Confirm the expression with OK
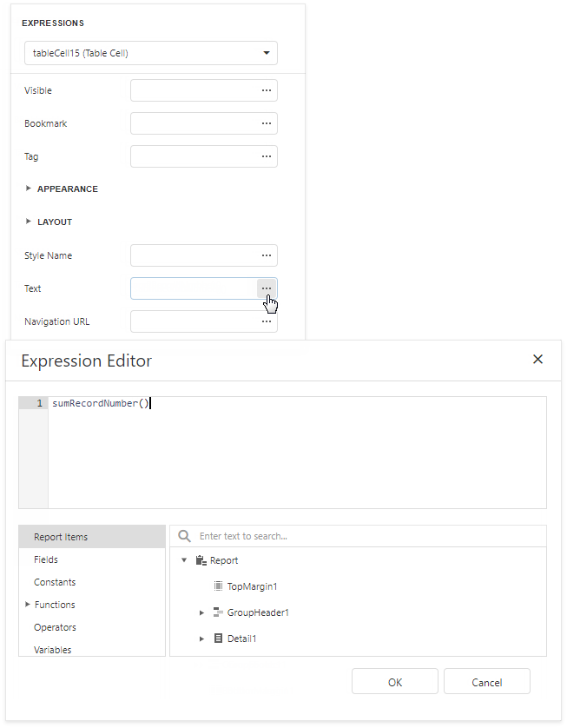This screenshot has width=567, height=728. tap(395, 681)
